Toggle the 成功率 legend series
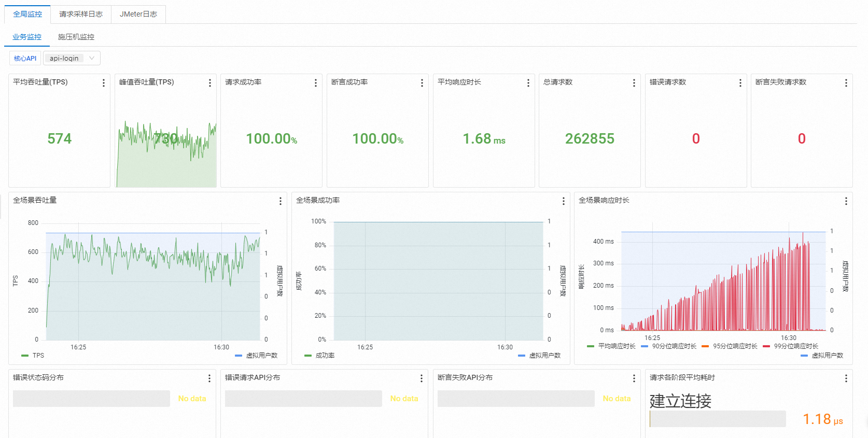 pos(319,356)
